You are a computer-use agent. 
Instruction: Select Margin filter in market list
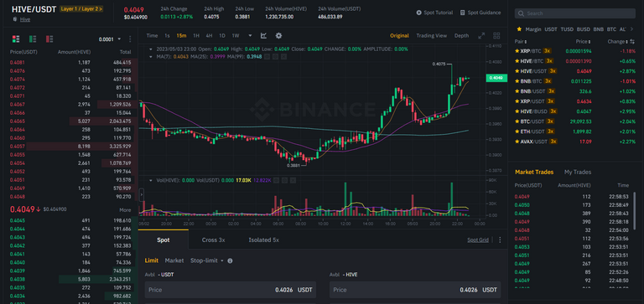tap(533, 29)
